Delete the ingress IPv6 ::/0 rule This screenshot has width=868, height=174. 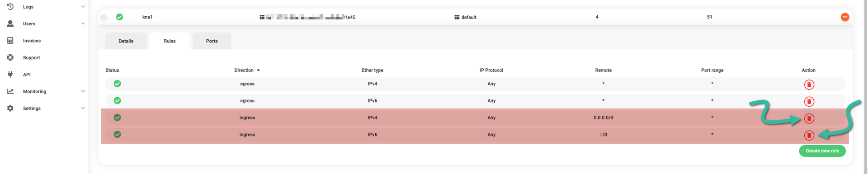click(809, 135)
